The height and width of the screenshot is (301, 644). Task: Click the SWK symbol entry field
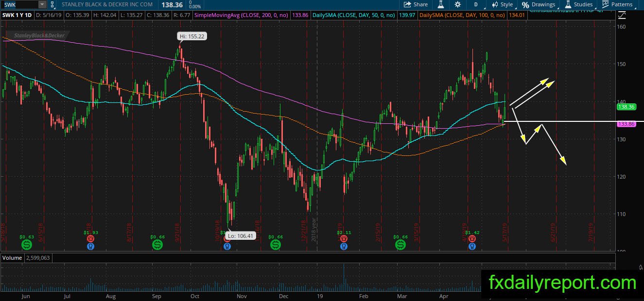20,4
